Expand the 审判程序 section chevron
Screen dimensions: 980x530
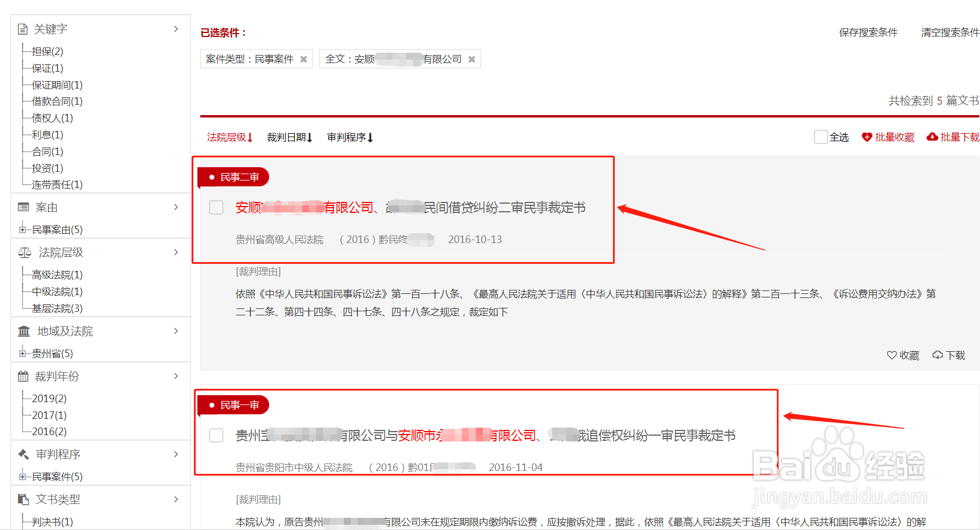[x=176, y=454]
